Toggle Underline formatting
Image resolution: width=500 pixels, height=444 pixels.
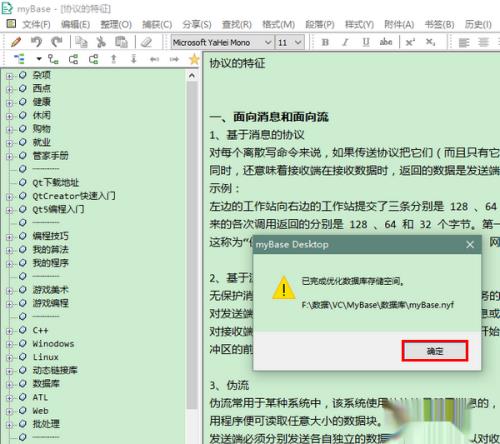point(366,42)
